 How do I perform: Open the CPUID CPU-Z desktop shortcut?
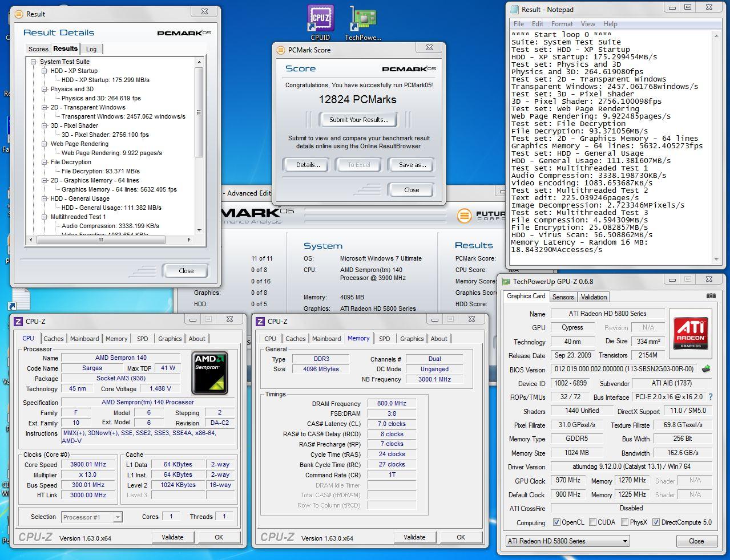click(x=320, y=23)
